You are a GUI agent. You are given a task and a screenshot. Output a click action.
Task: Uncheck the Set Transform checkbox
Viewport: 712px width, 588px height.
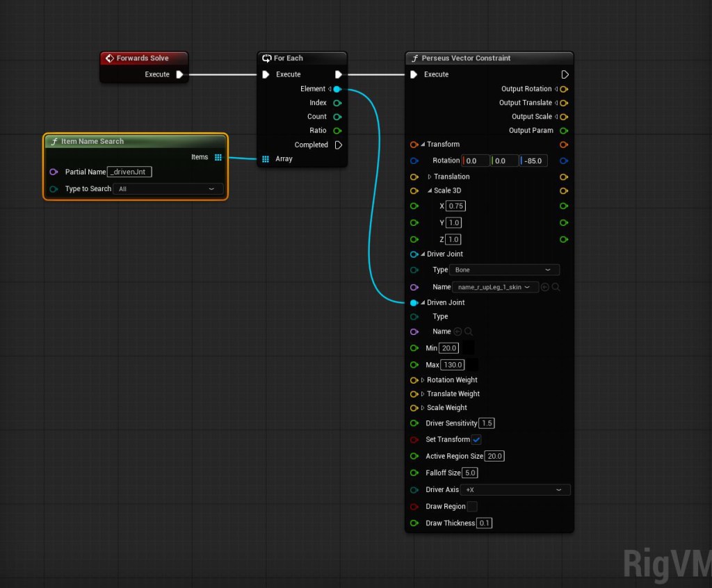(x=476, y=439)
